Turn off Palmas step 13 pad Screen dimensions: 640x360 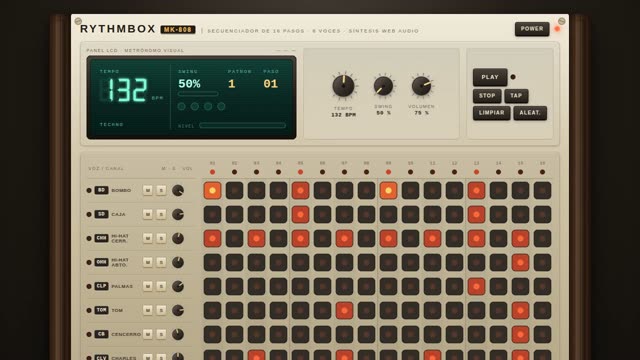pos(476,287)
